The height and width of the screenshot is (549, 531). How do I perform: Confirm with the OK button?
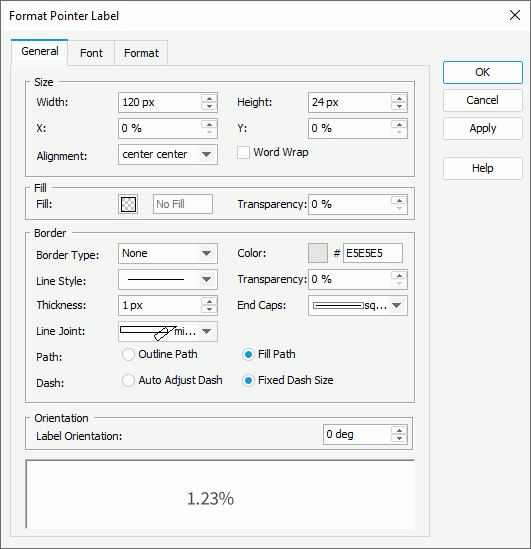coord(483,72)
